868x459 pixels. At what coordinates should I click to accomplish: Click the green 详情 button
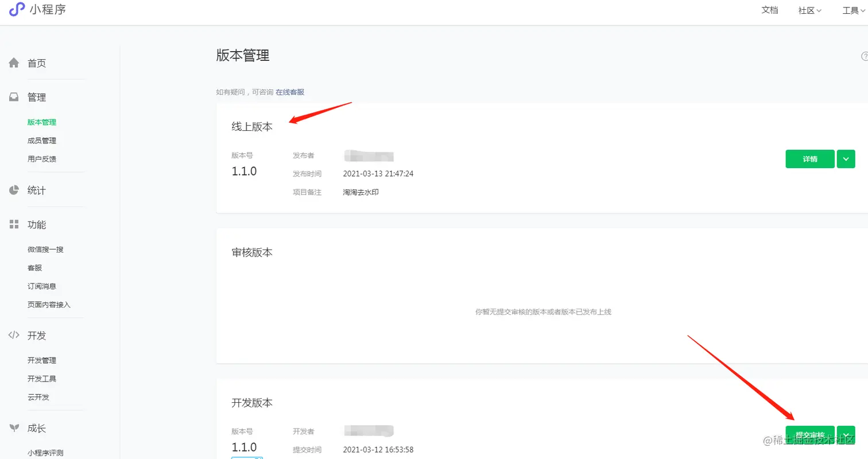[x=810, y=159]
